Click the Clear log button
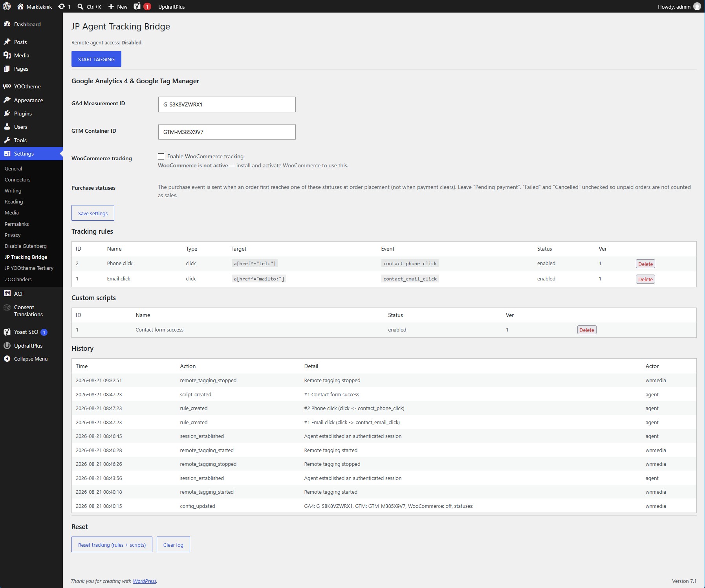This screenshot has width=705, height=588. 173,544
